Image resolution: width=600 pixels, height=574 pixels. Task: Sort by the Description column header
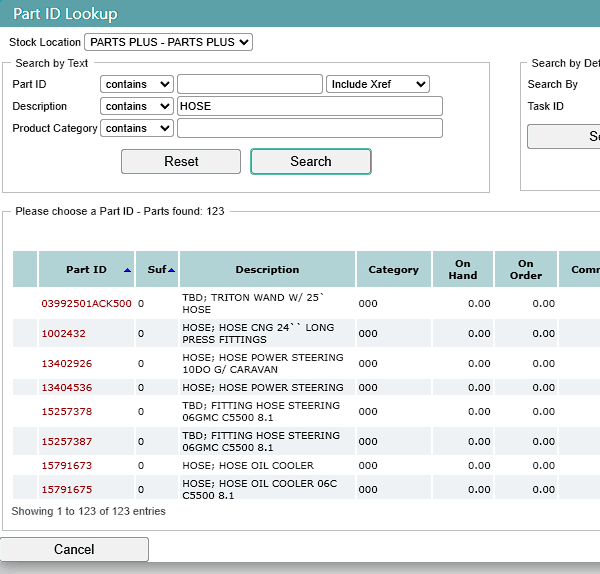[267, 269]
